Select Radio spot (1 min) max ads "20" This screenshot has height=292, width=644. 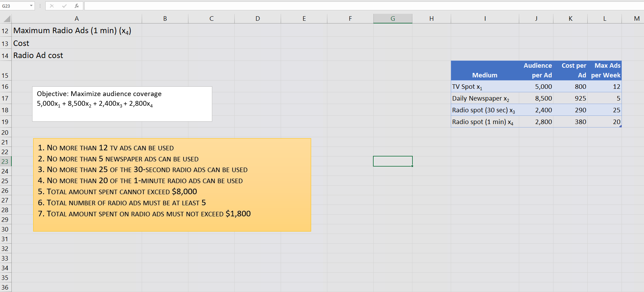tap(605, 122)
